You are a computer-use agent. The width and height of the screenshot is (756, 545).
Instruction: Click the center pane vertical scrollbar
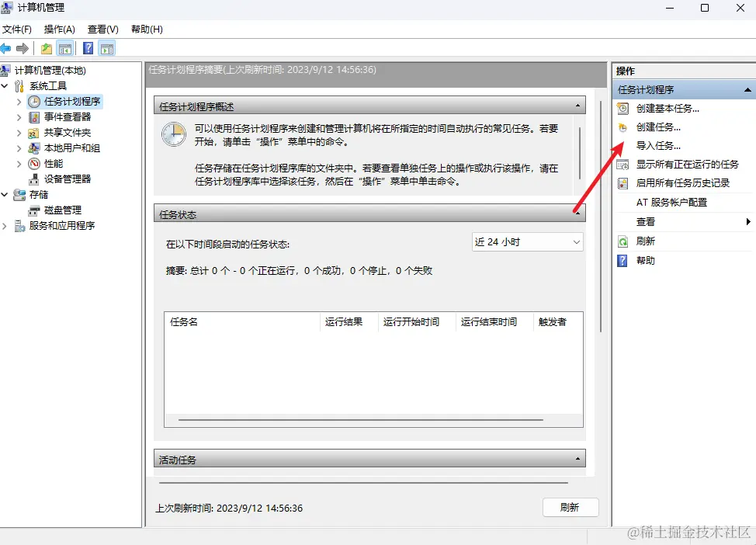[601, 216]
